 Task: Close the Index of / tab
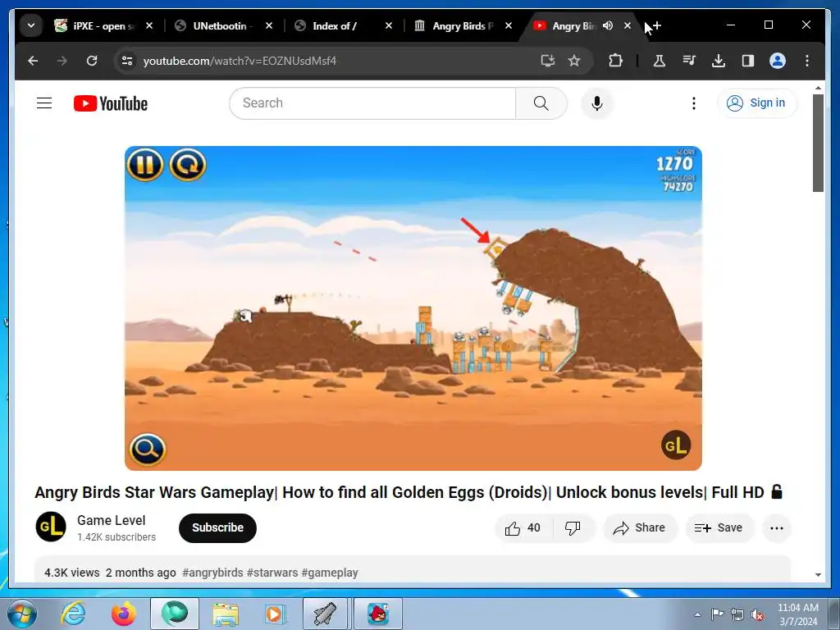pos(389,25)
